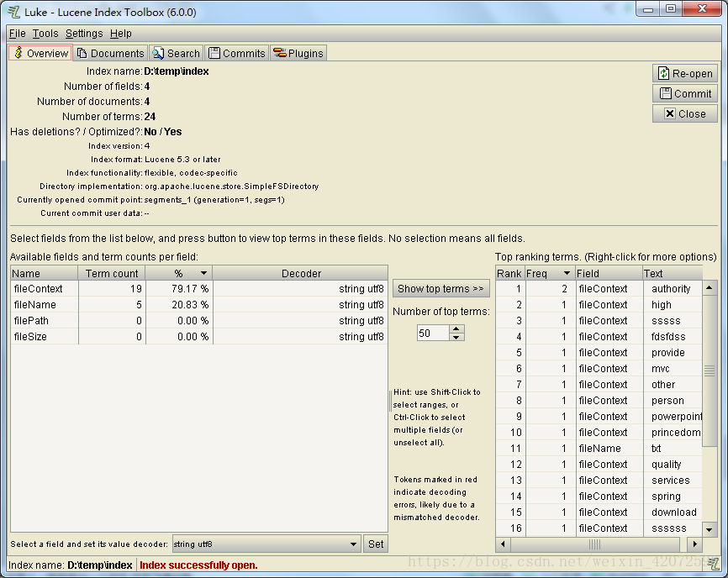Click the Commit floppy disk icon

click(666, 93)
